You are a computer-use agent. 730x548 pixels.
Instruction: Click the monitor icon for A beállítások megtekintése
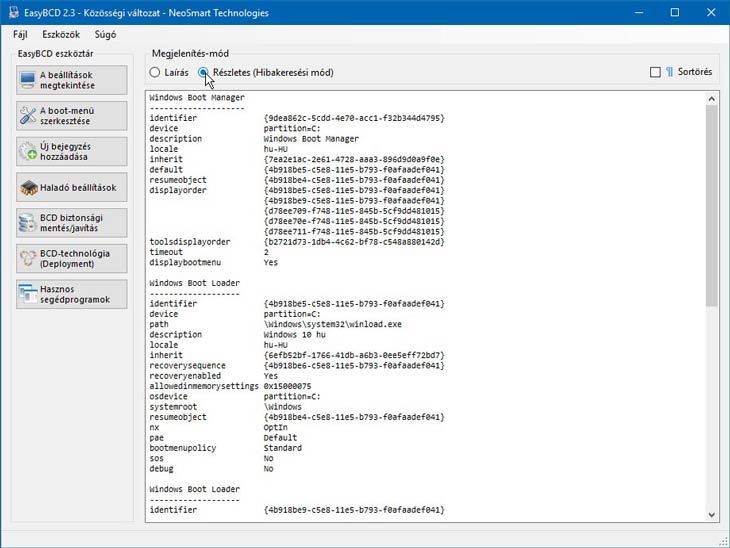pos(28,80)
